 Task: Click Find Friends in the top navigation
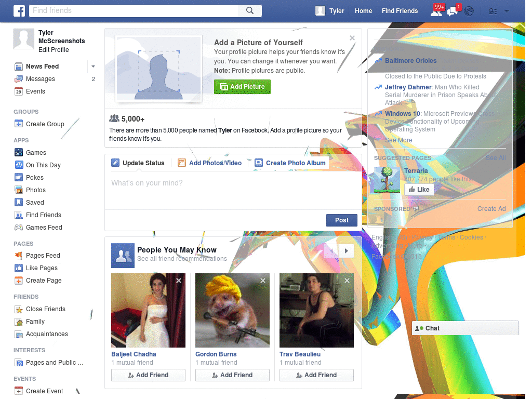pos(400,11)
